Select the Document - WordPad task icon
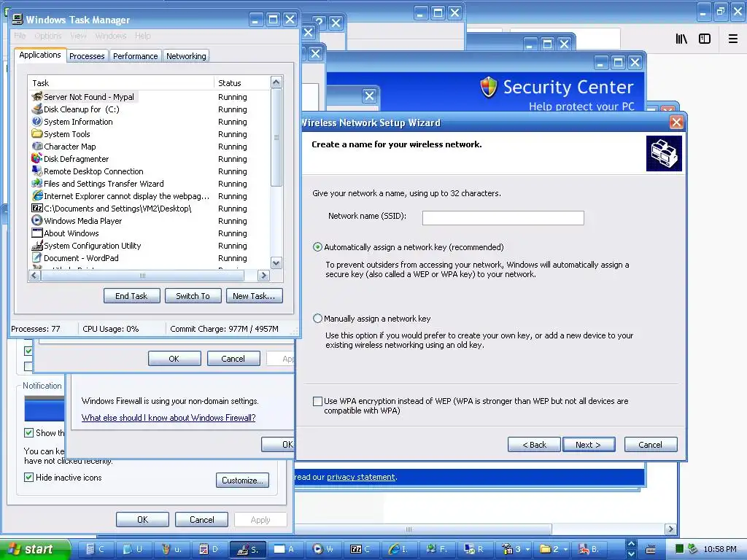Viewport: 747px width, 560px height. (x=37, y=257)
